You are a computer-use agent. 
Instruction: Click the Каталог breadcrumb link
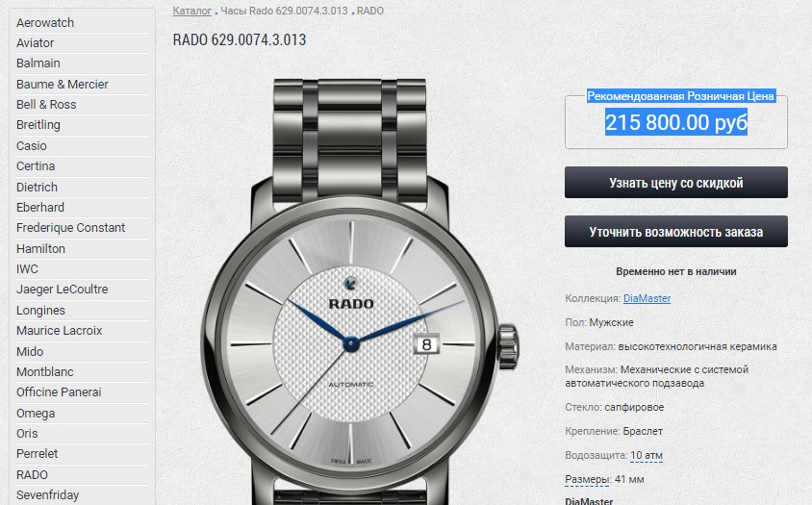[x=192, y=11]
